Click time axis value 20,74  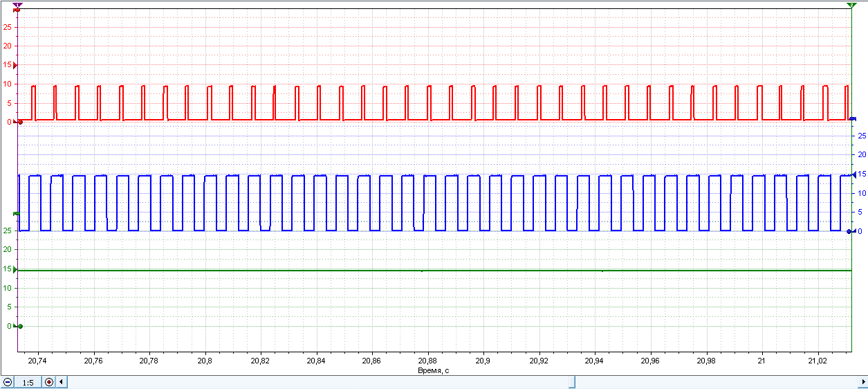point(37,361)
